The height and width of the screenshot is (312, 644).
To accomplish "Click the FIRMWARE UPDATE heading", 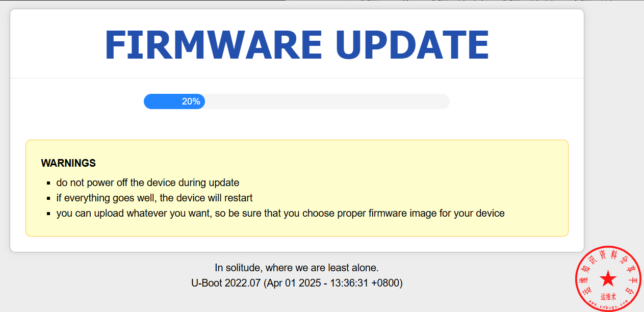I will [x=297, y=45].
